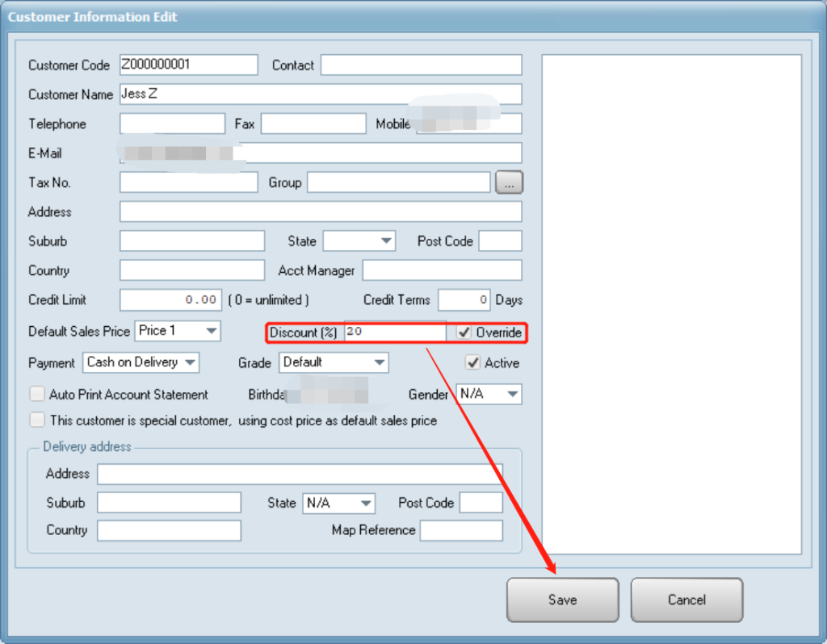Screen dimensions: 827x644
Task: Select the Credit Limit input
Action: point(170,299)
